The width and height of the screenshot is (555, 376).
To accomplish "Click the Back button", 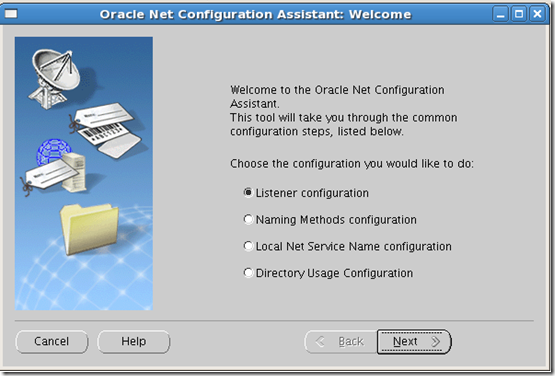I will coord(341,341).
